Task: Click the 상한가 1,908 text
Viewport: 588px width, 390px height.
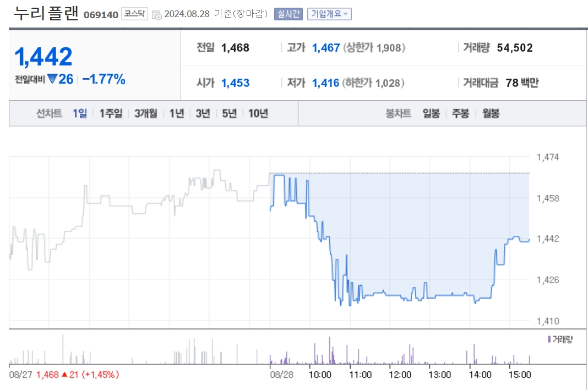Action: pyautogui.click(x=374, y=48)
